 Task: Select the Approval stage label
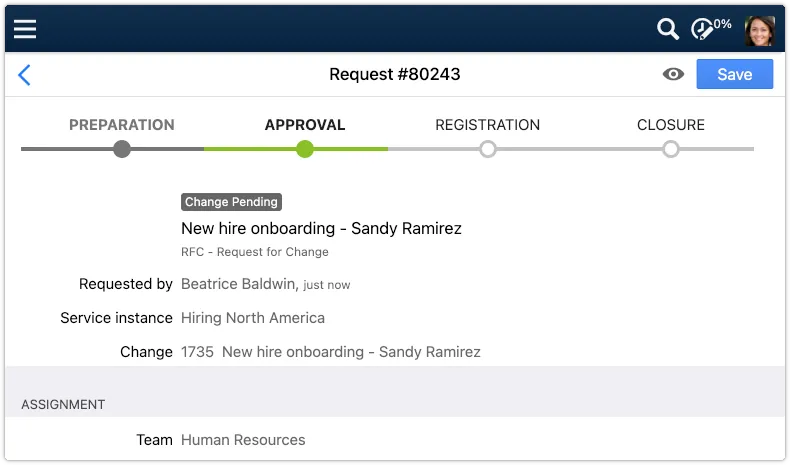click(x=305, y=125)
